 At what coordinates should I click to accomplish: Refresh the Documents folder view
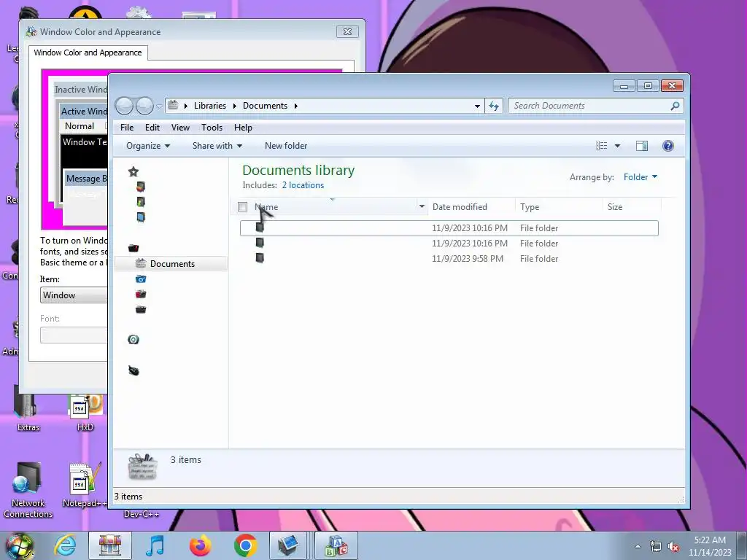click(x=494, y=106)
